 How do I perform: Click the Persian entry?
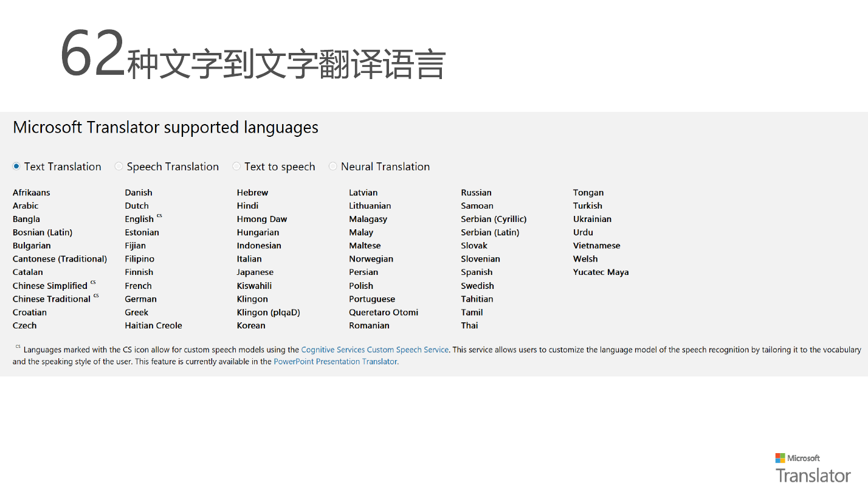coord(363,272)
